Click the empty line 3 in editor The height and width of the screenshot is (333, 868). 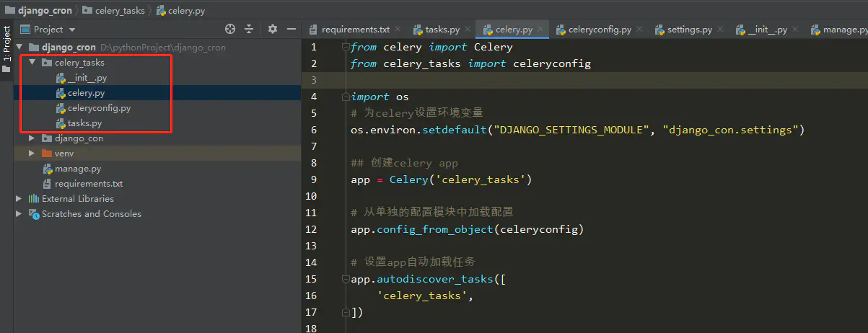[607, 80]
